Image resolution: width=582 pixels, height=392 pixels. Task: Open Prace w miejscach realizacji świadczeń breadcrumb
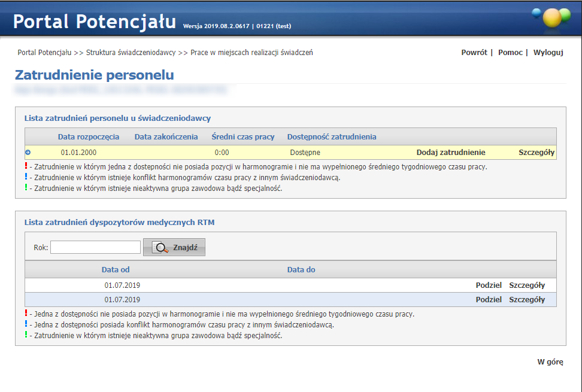(251, 53)
